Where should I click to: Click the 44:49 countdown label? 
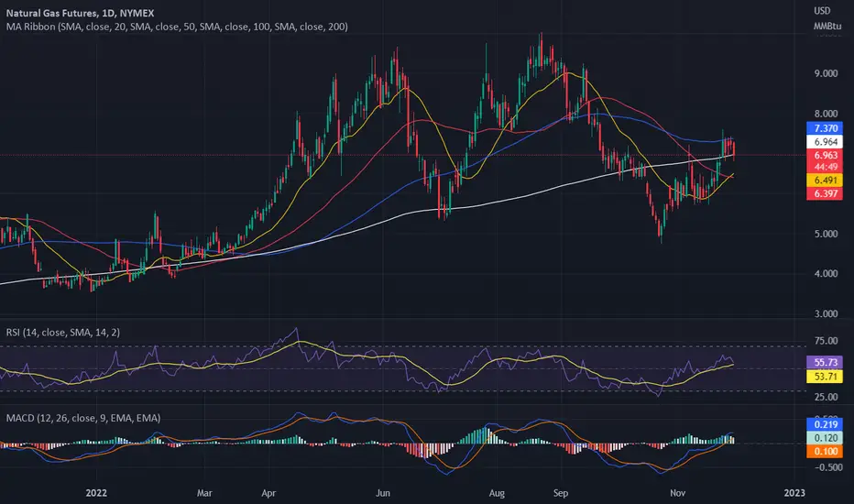point(825,167)
